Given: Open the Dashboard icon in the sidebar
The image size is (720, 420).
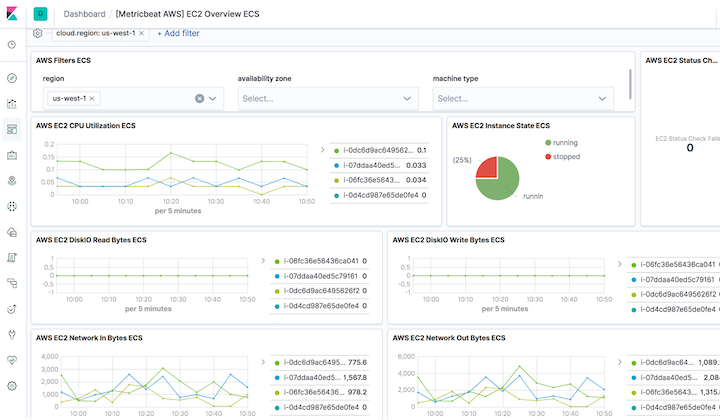Looking at the screenshot, I should tap(12, 129).
